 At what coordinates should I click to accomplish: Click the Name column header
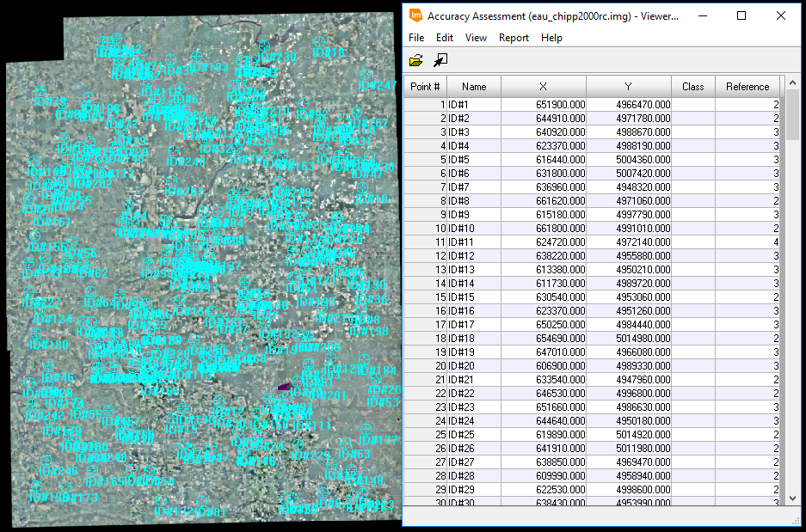pos(474,87)
